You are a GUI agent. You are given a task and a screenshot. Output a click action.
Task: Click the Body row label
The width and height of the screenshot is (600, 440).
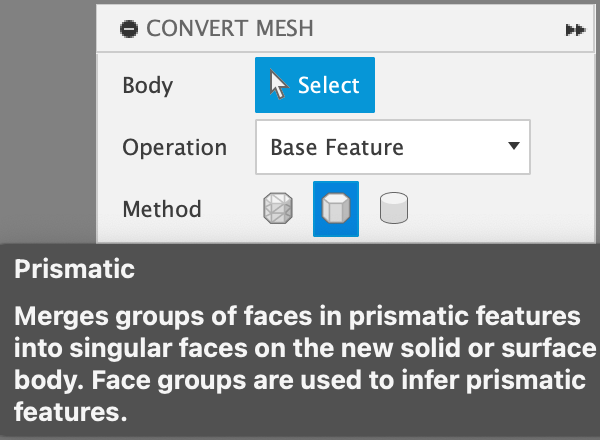[x=147, y=85]
